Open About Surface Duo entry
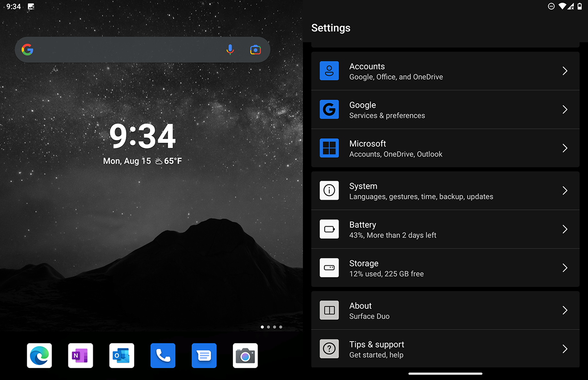The image size is (588, 380). coord(445,310)
